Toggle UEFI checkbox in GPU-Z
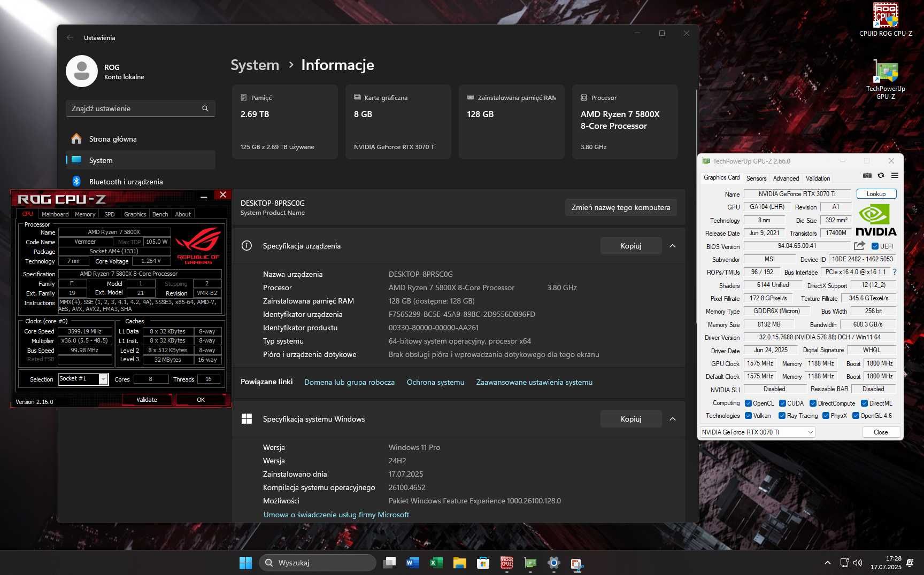924x575 pixels. 875,246
